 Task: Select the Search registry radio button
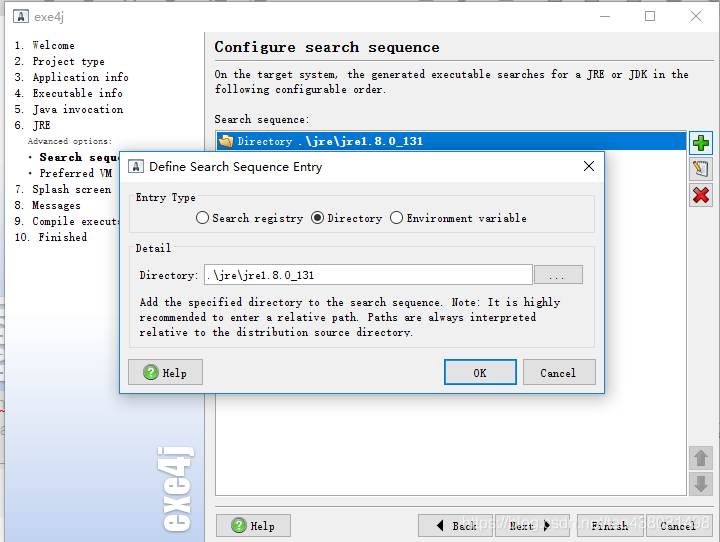(x=202, y=218)
